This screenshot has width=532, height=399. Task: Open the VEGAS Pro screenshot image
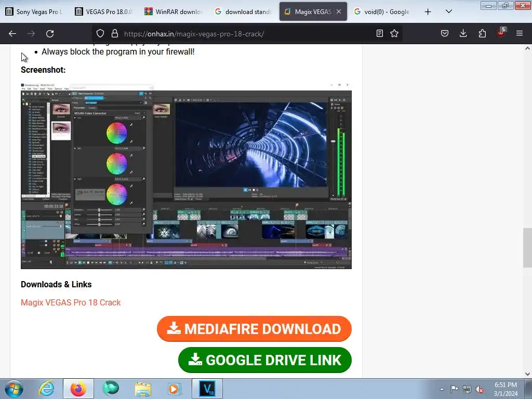click(186, 176)
